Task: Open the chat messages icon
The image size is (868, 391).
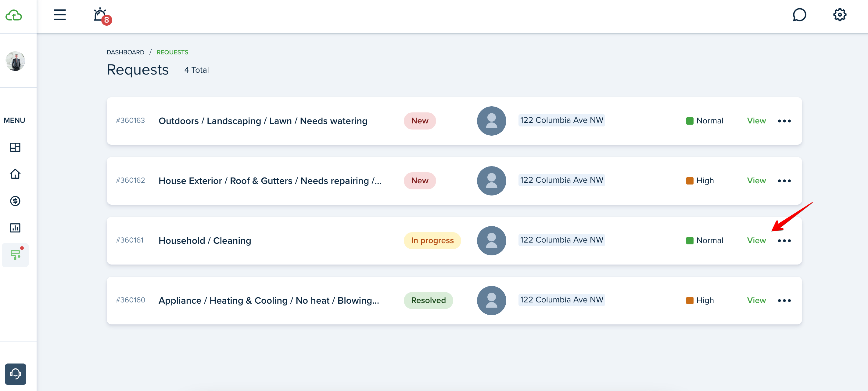Action: coord(799,15)
